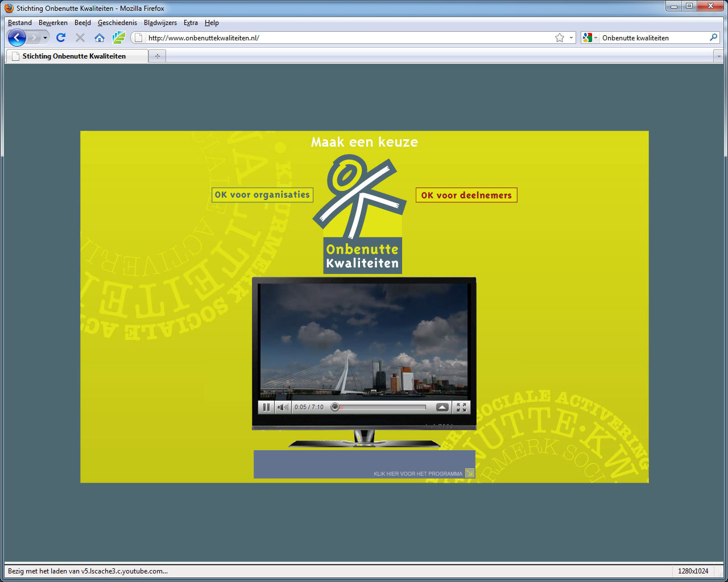Click the stop loading X icon
The height and width of the screenshot is (582, 728).
coord(80,38)
